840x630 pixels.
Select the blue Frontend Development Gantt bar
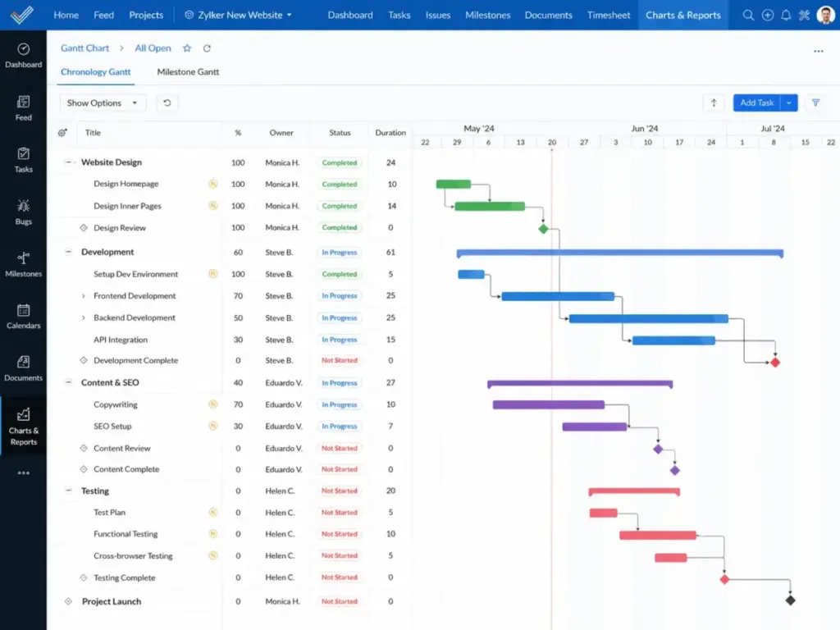pyautogui.click(x=558, y=296)
